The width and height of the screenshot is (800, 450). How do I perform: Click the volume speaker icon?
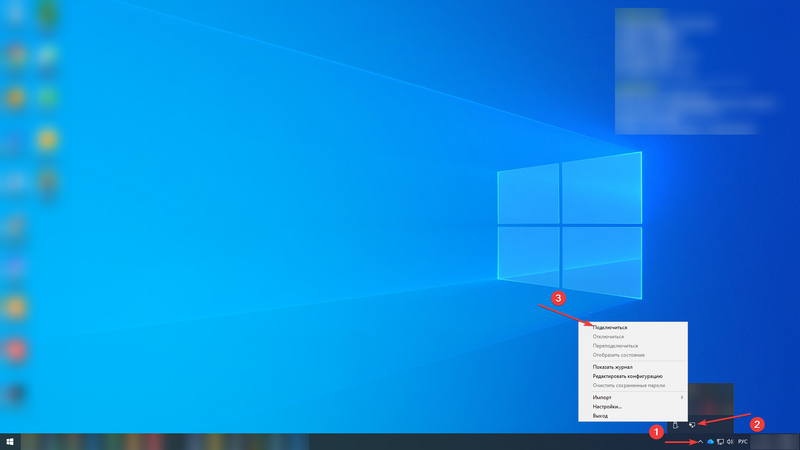pyautogui.click(x=730, y=441)
